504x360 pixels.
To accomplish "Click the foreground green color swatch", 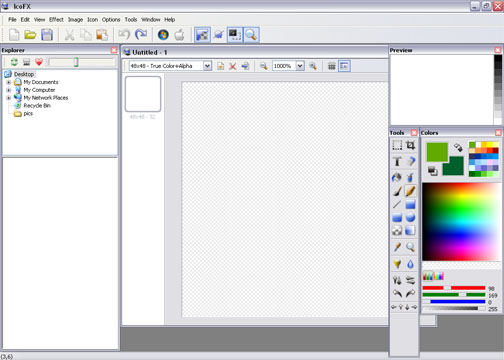I will [x=437, y=152].
